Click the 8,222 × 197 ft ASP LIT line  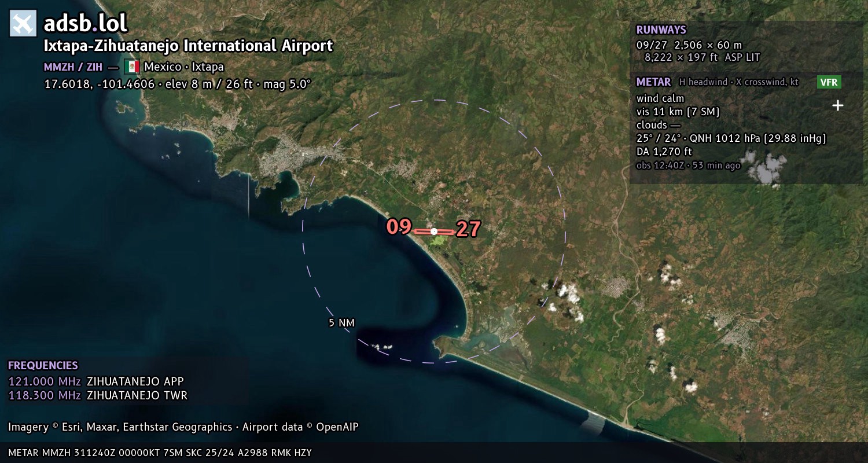tap(702, 57)
